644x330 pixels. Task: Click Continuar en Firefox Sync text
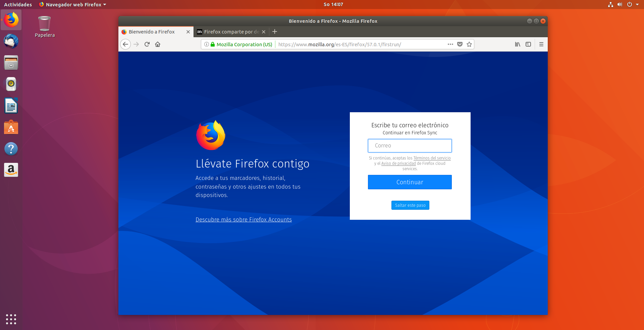[410, 133]
